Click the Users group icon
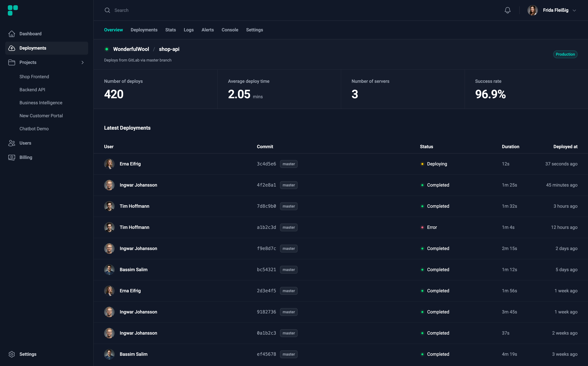588x366 pixels. (x=12, y=143)
